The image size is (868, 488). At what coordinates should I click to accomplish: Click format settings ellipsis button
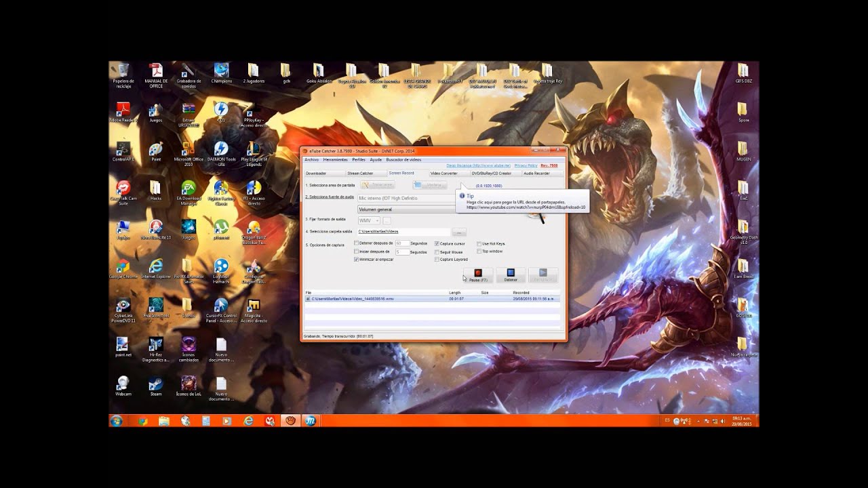pos(387,221)
